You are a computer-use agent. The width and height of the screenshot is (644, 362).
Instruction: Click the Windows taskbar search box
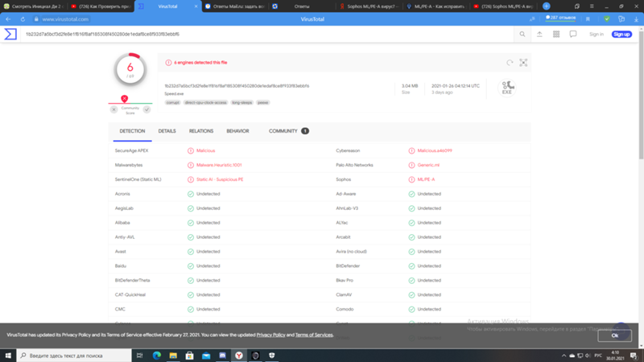click(x=74, y=356)
